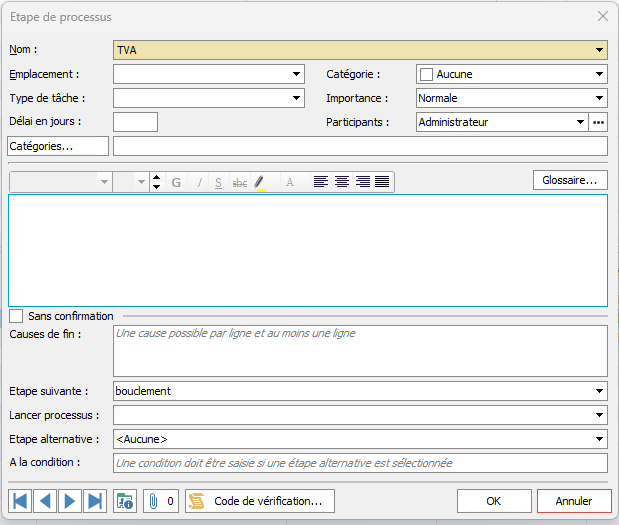Open attachments via the paperclip icon

161,501
